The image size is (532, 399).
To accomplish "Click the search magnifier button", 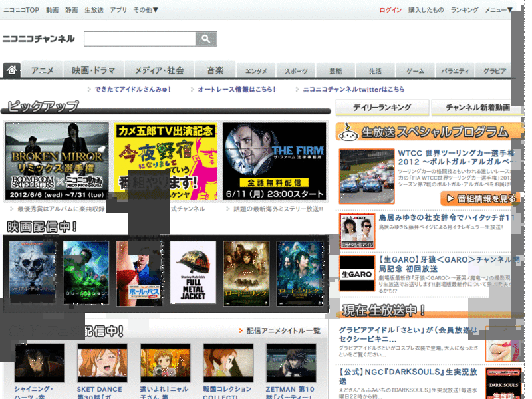I will pos(206,39).
